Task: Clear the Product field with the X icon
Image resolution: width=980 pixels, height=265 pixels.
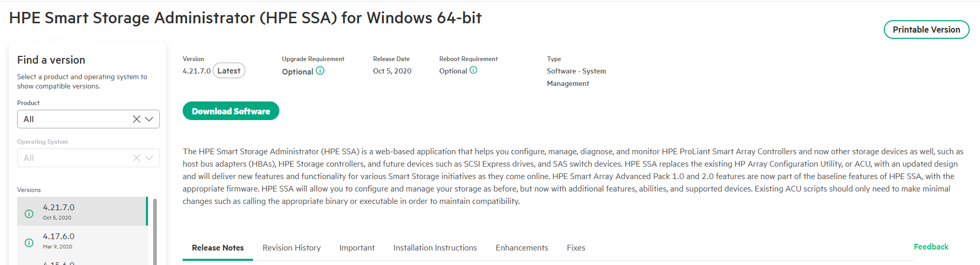Action: pos(137,119)
